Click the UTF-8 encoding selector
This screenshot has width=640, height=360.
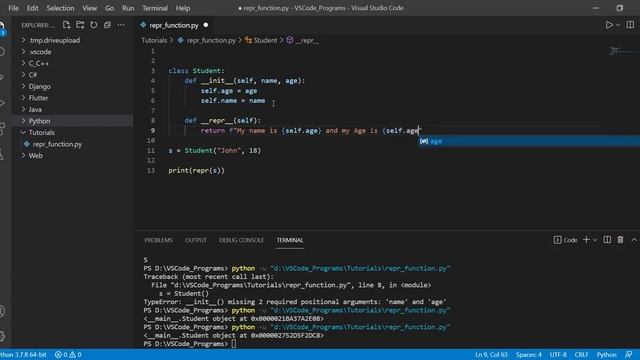coord(558,355)
